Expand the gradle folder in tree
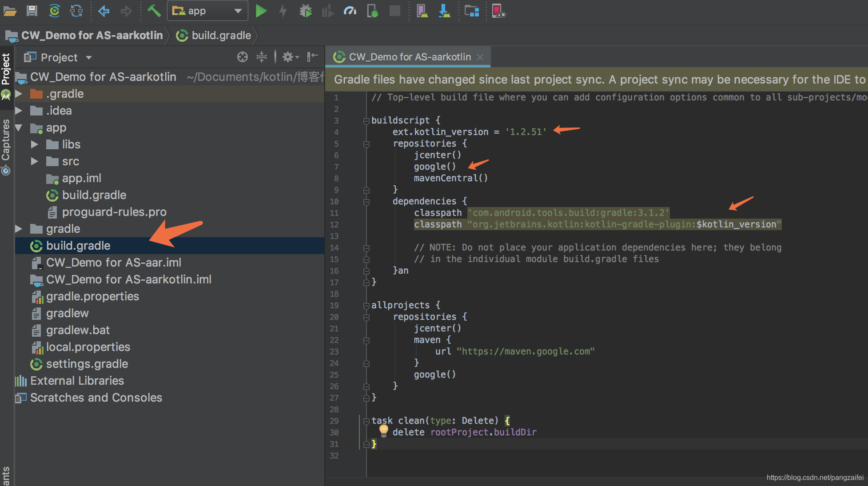The image size is (868, 486). [x=19, y=229]
